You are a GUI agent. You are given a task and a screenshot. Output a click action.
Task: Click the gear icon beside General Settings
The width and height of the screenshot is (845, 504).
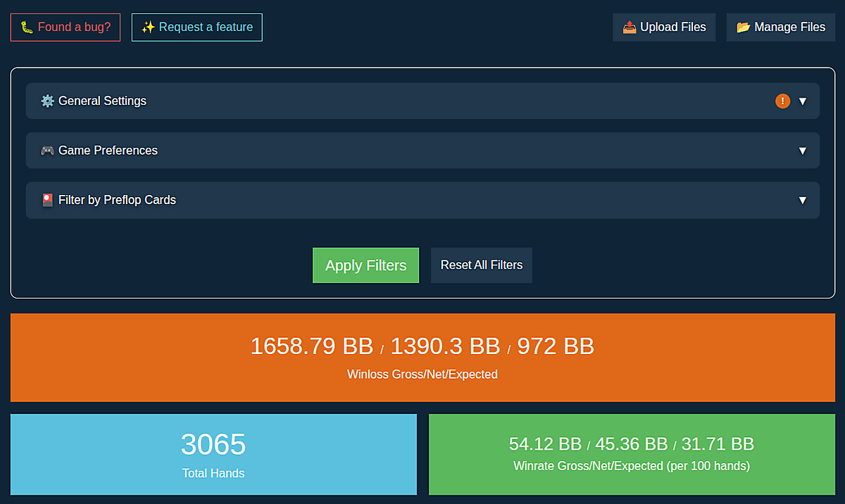[x=47, y=101]
